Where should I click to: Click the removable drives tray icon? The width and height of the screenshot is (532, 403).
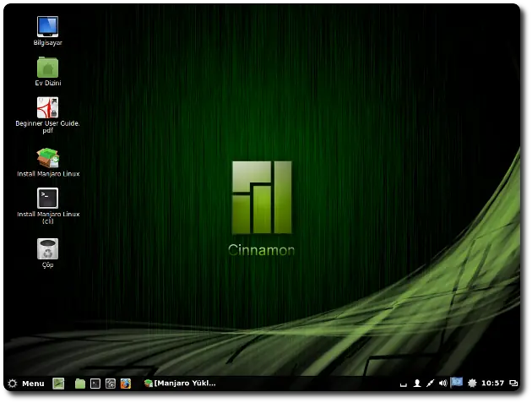[404, 384]
